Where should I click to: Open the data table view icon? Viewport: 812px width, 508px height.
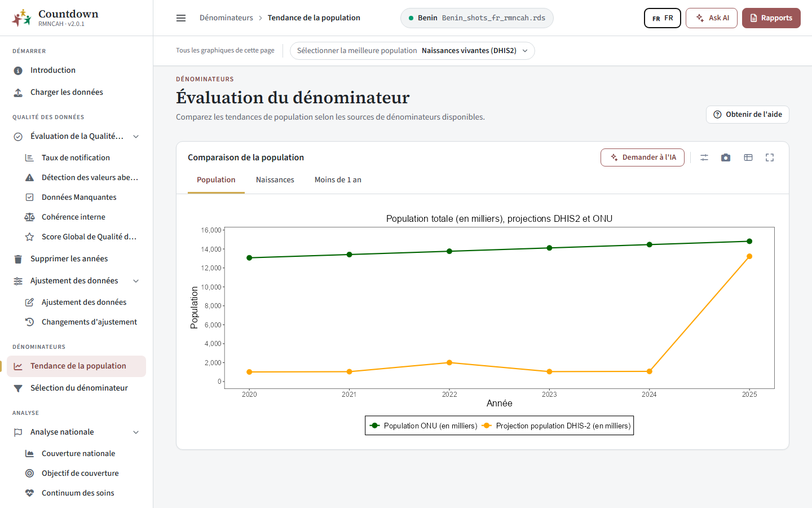748,157
